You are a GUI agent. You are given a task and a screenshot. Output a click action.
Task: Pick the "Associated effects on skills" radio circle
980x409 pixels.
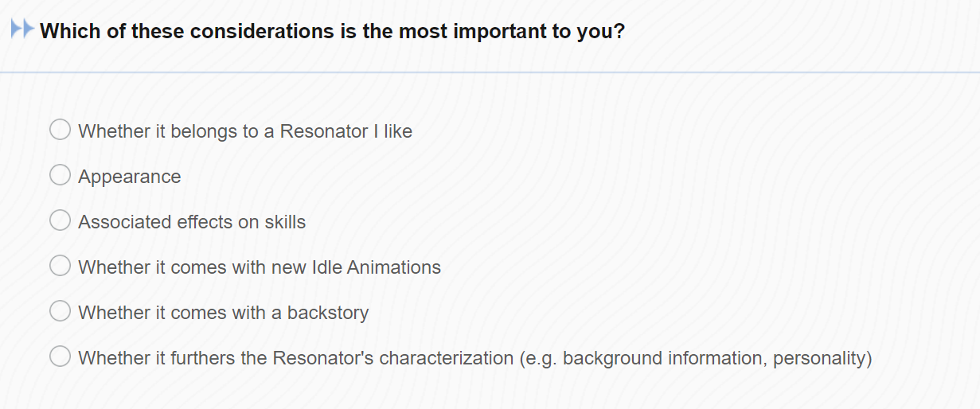coord(61,220)
